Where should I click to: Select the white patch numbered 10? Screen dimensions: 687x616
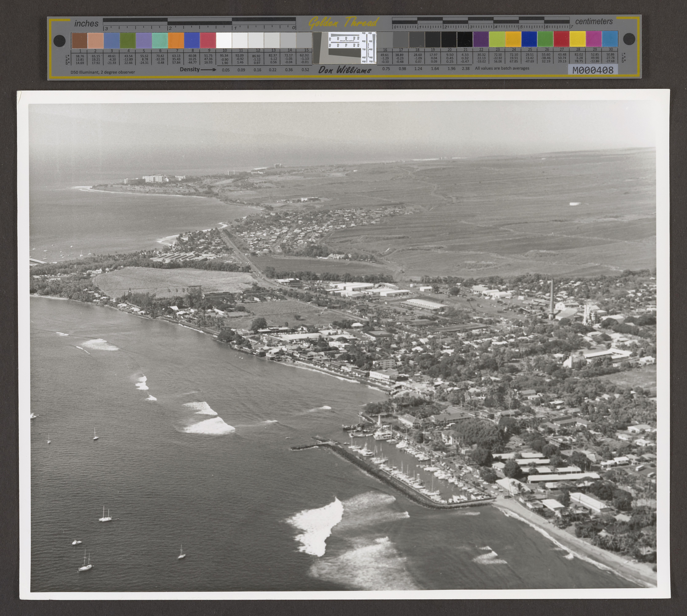pyautogui.click(x=224, y=40)
